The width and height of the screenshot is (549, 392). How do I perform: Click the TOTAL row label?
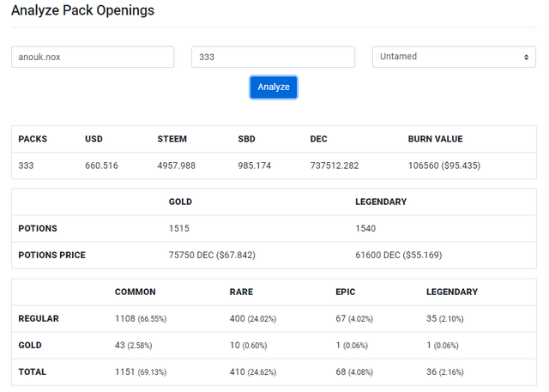tap(33, 371)
